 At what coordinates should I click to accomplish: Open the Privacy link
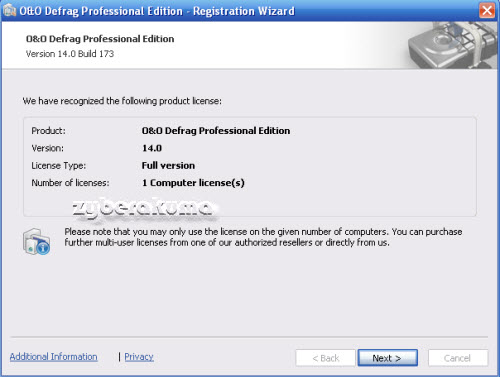click(139, 357)
